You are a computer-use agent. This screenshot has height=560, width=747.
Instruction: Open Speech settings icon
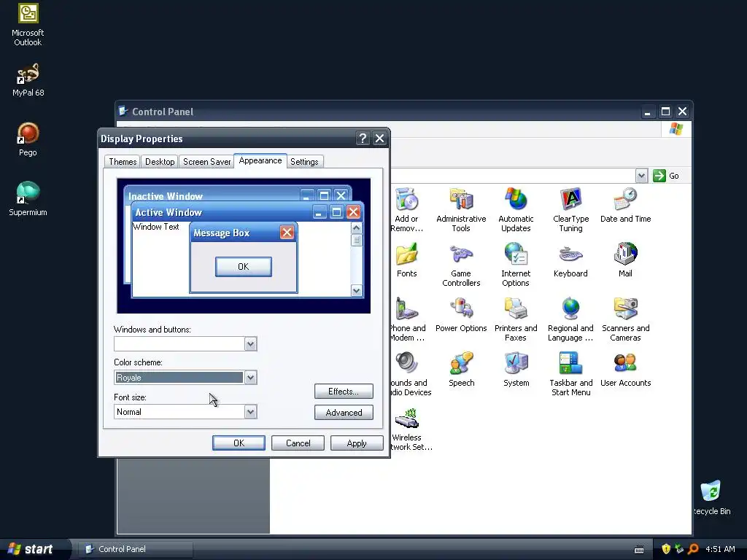(461, 370)
